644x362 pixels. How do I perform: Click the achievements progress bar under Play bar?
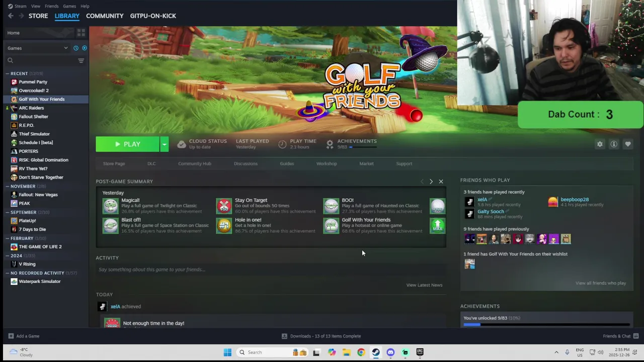coord(363,147)
